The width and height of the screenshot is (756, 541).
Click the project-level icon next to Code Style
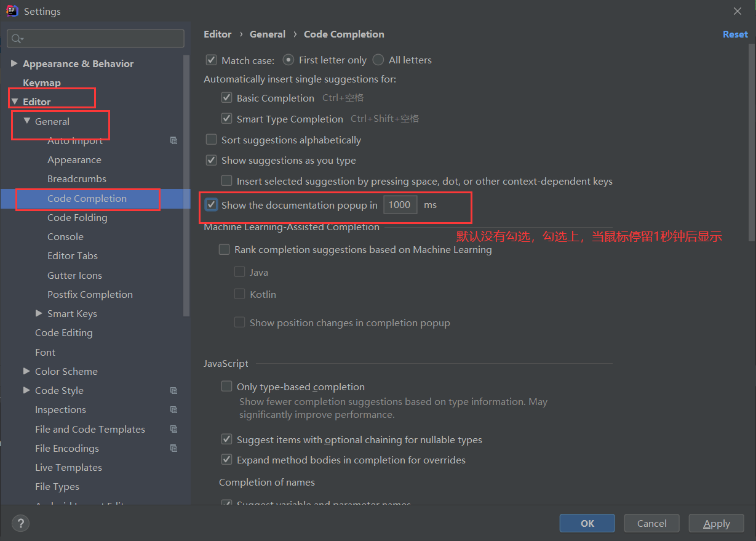pos(173,390)
